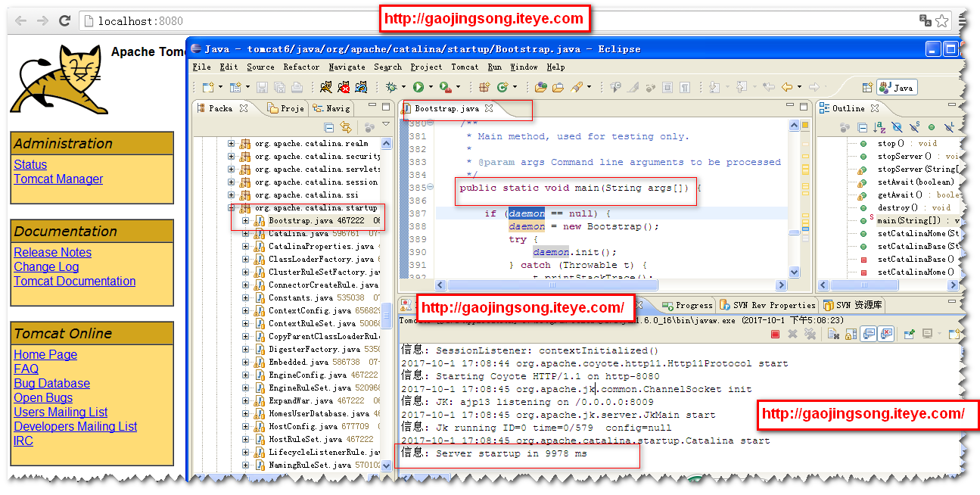Viewport: 980px width, 495px height.
Task: Toggle Hide Non-Public Members in Outline
Action: (932, 127)
